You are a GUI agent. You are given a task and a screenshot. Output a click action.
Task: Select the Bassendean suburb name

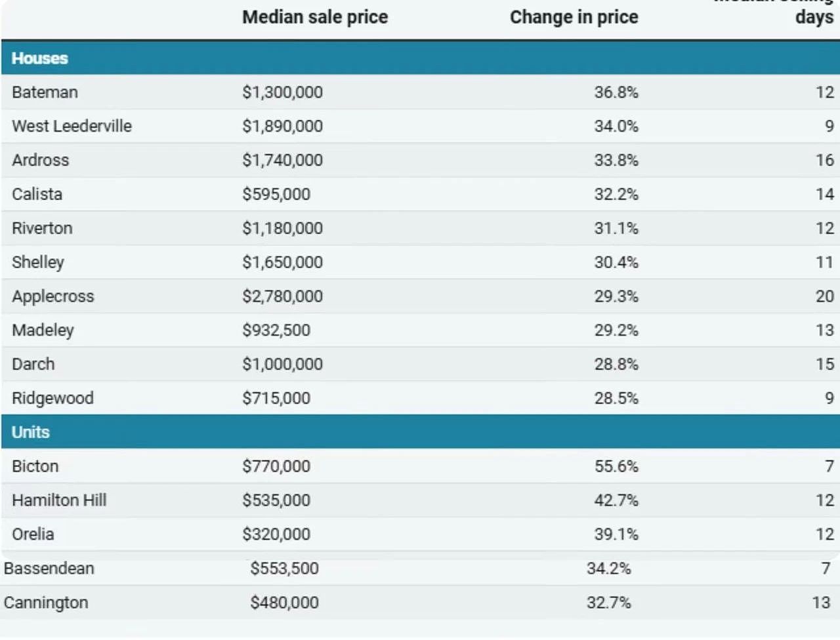49,569
